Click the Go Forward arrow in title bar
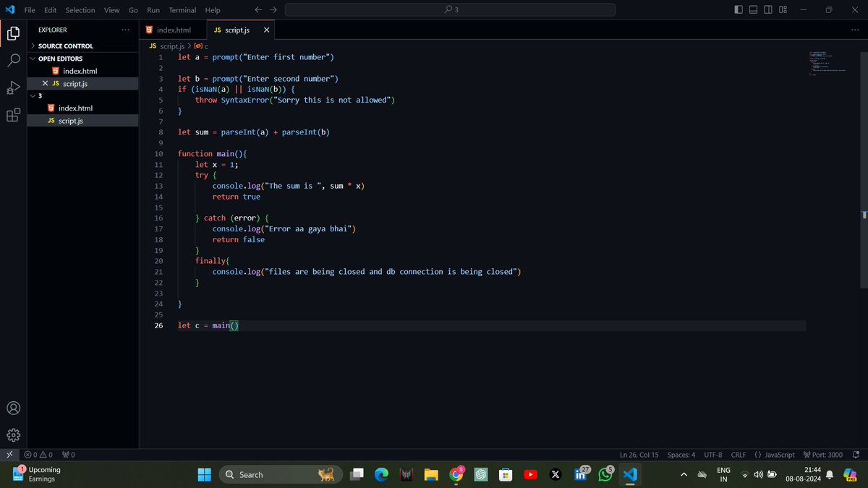Viewport: 868px width, 488px height. click(x=273, y=10)
